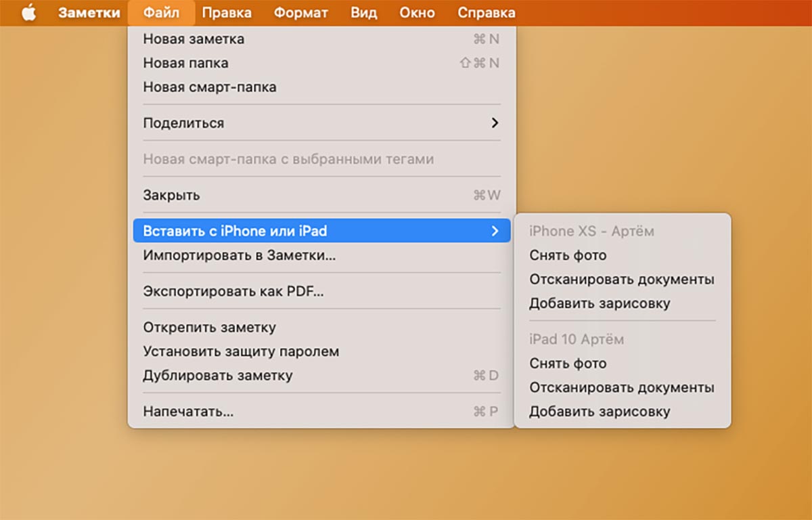This screenshot has width=812, height=520.
Task: Choose Новая папка
Action: tap(321, 63)
